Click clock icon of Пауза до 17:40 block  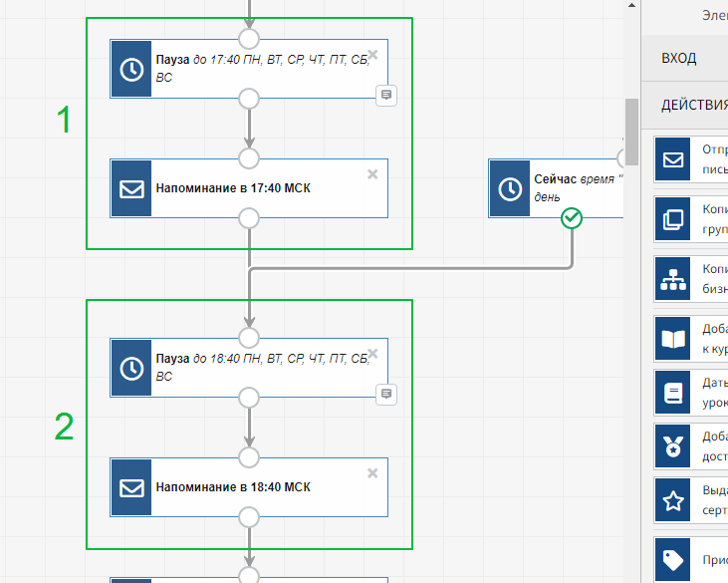click(131, 69)
